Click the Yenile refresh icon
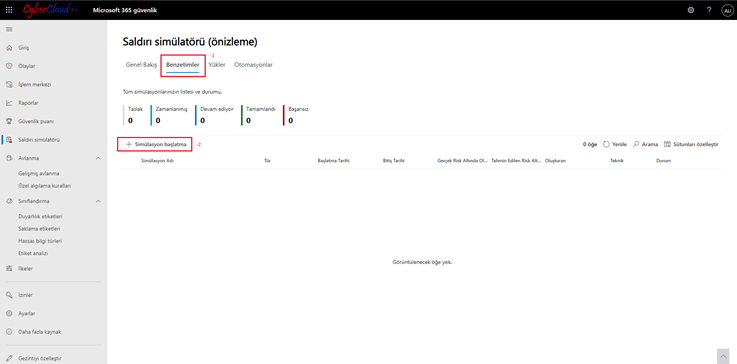 pyautogui.click(x=606, y=144)
